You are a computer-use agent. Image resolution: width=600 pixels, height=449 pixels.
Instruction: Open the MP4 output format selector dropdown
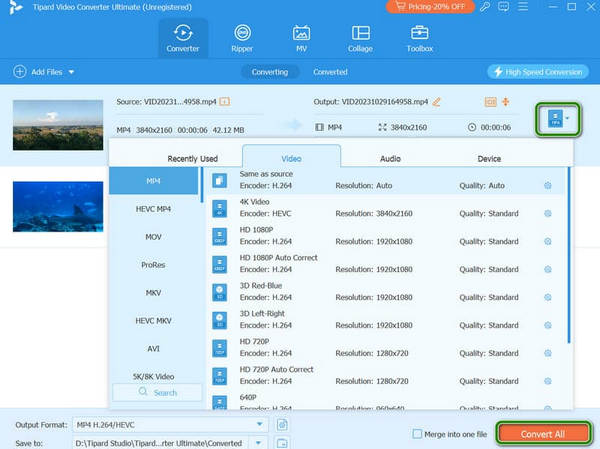pyautogui.click(x=558, y=119)
